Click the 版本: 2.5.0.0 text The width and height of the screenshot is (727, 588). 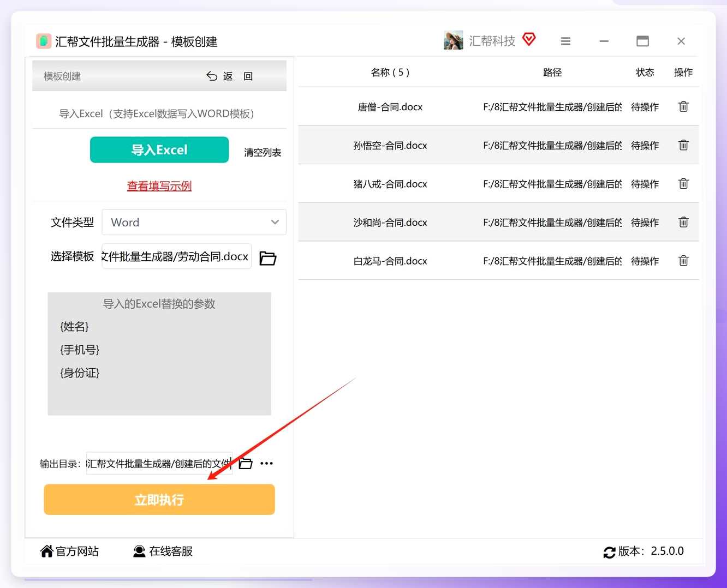pyautogui.click(x=651, y=551)
